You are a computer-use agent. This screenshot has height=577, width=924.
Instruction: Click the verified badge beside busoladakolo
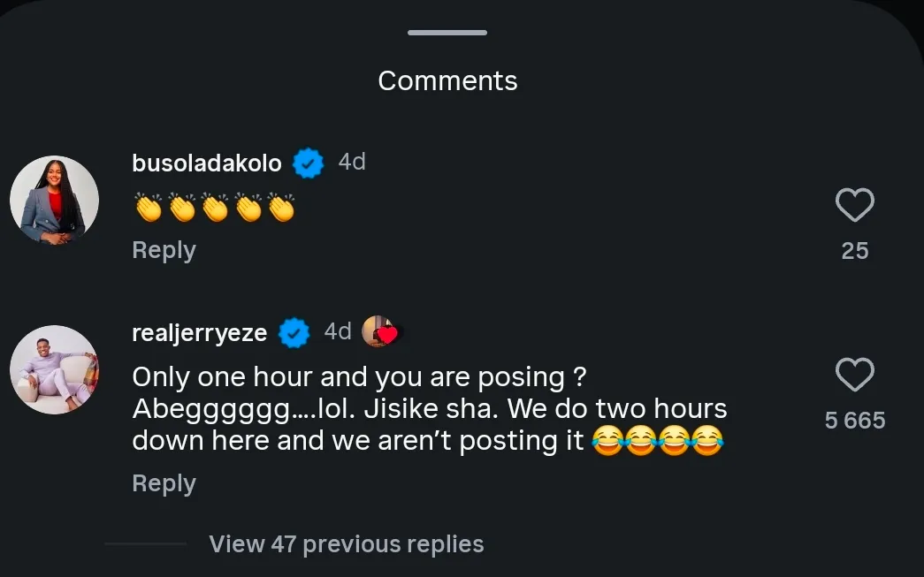308,163
